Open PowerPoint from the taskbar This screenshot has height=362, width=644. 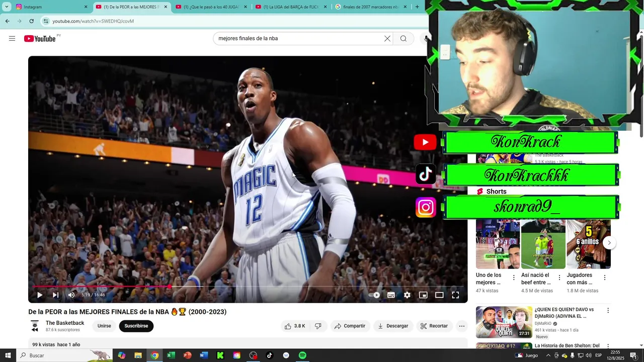pyautogui.click(x=187, y=355)
